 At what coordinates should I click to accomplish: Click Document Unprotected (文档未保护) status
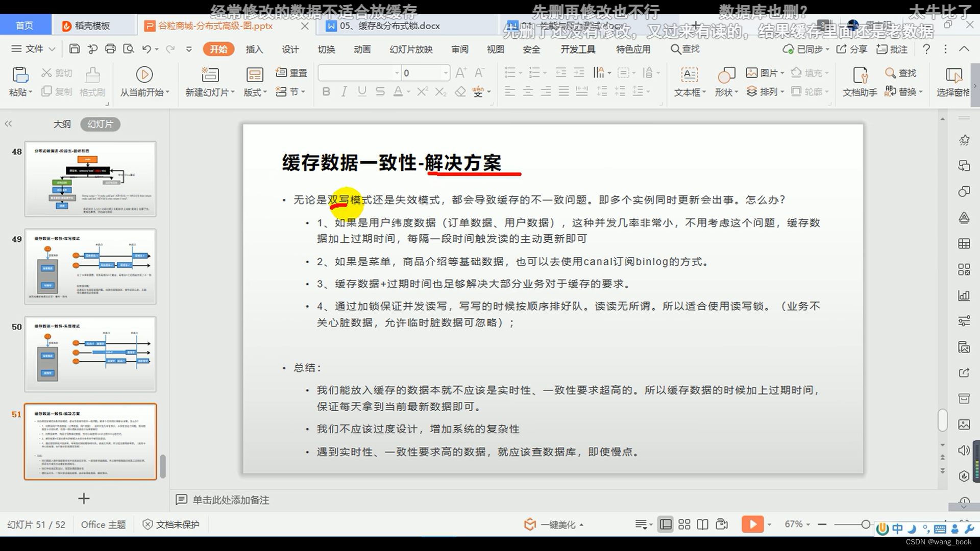pyautogui.click(x=171, y=524)
